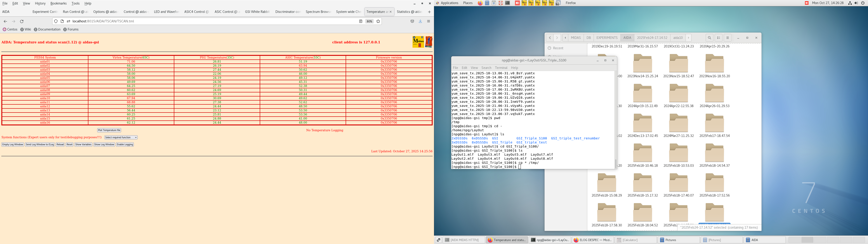868x244 pixels.
Task: Launch Firefox from the top panel launcher
Action: click(480, 3)
